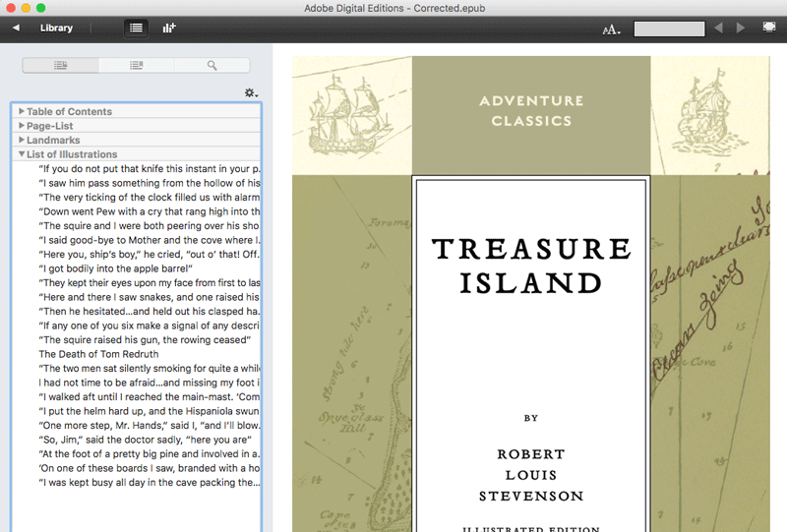Click the Treasure Island cover page
Viewport: 787px width, 532px height.
(530, 294)
